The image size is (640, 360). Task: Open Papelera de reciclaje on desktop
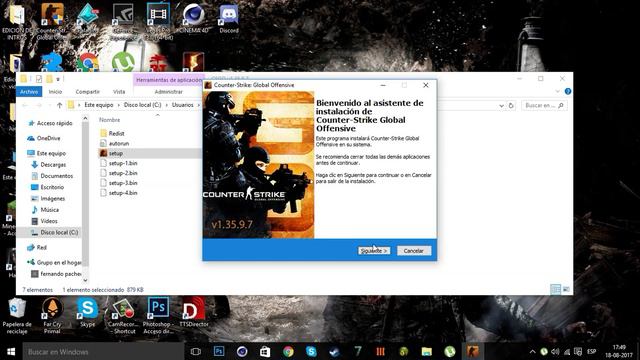(17, 316)
